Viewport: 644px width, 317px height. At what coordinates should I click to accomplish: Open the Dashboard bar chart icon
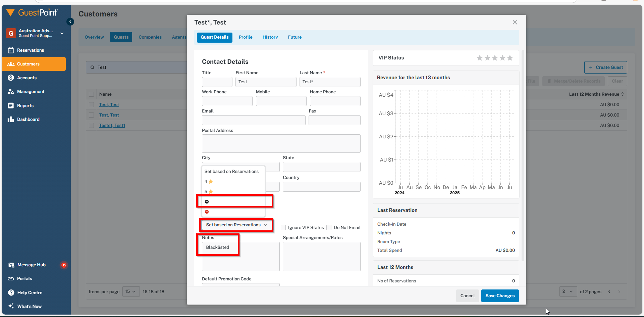pos(11,119)
